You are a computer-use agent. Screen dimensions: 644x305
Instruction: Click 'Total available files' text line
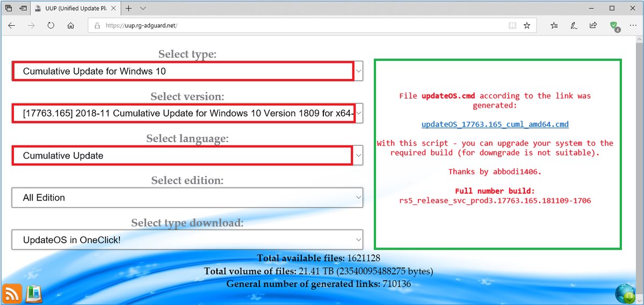pos(319,259)
